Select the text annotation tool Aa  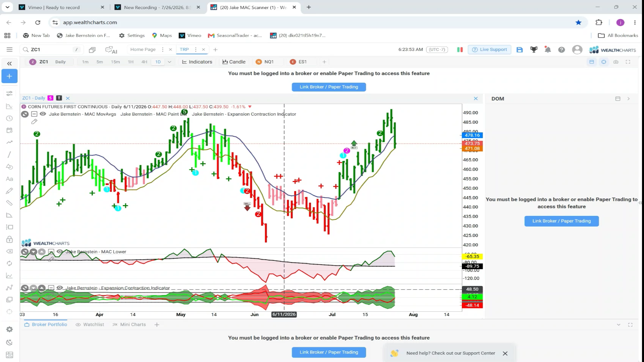(9, 179)
